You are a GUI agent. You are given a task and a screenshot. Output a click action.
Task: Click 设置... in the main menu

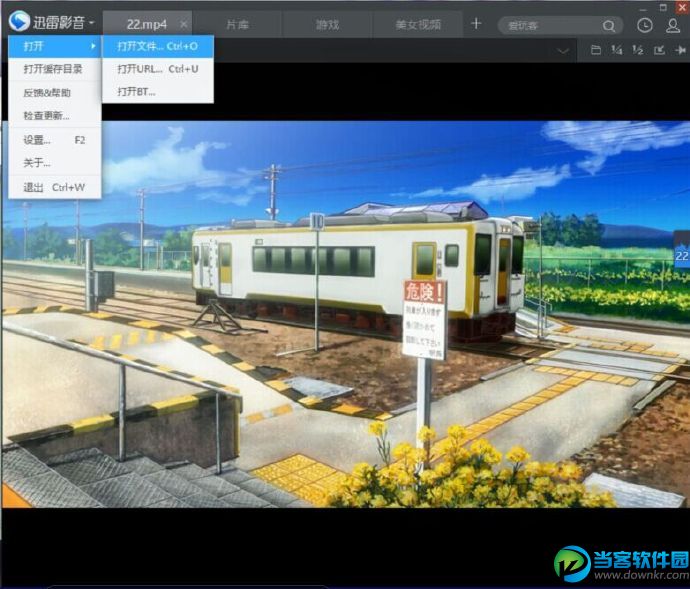click(38, 140)
